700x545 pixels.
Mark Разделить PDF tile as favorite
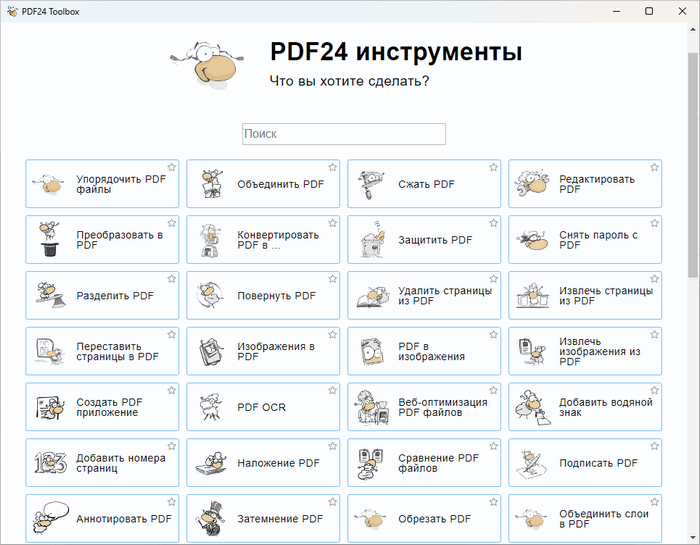click(171, 279)
